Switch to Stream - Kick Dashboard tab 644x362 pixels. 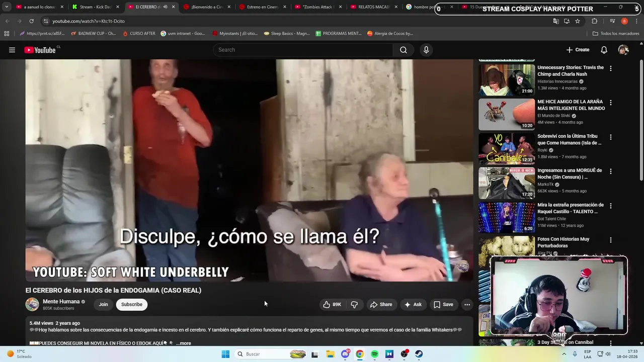95,7
